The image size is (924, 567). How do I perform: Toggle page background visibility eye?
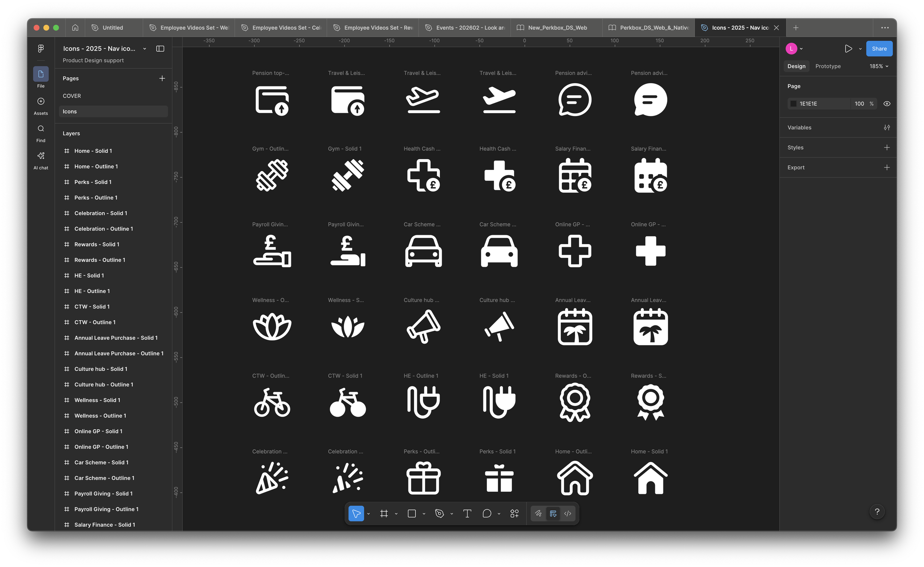[887, 104]
